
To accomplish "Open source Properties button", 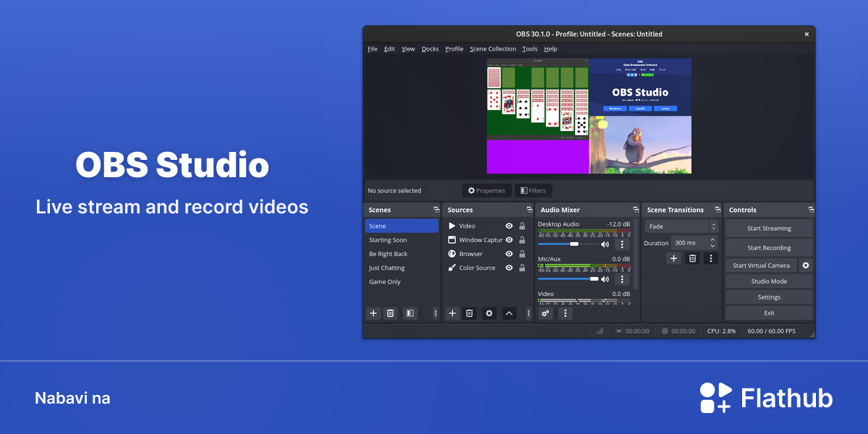I will (487, 191).
